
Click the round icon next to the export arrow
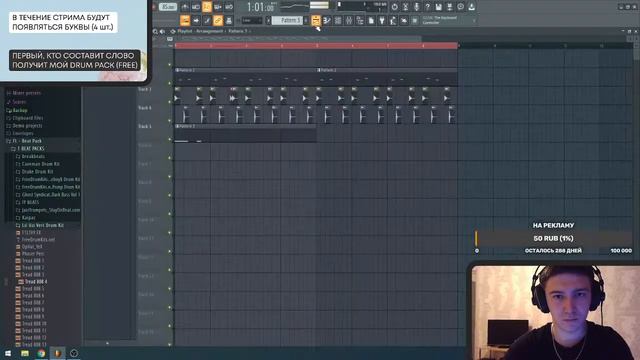pyautogui.click(x=460, y=7)
